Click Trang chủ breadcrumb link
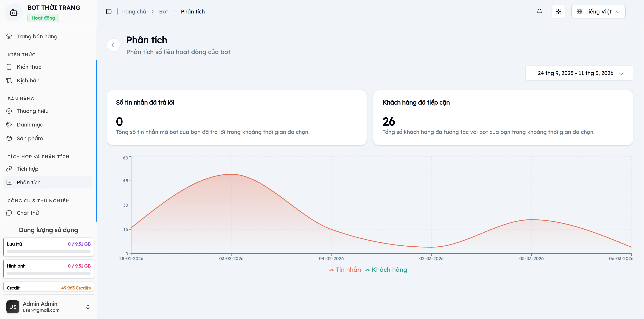 click(133, 11)
